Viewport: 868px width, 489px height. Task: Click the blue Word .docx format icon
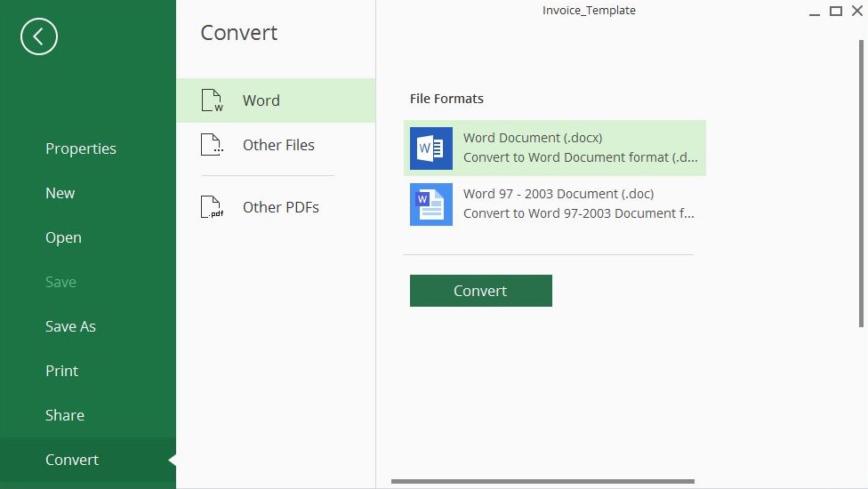[431, 148]
